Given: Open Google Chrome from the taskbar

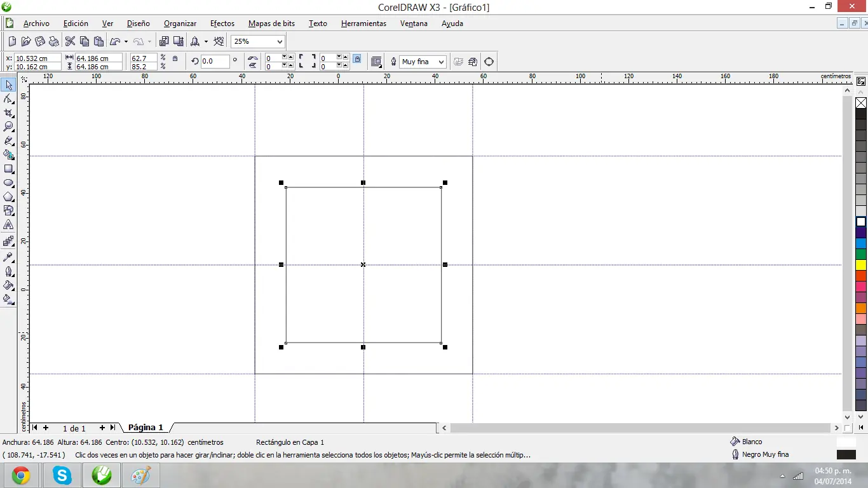Looking at the screenshot, I should 21,475.
